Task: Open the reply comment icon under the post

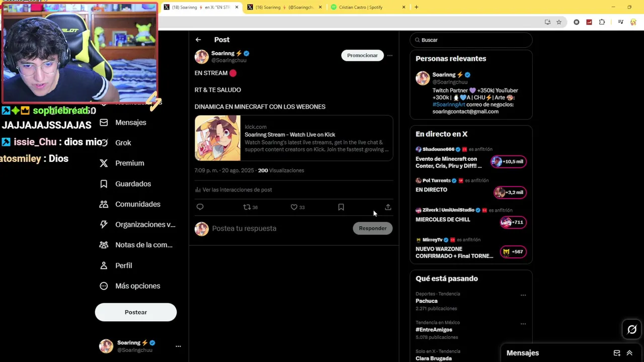Action: (x=200, y=207)
